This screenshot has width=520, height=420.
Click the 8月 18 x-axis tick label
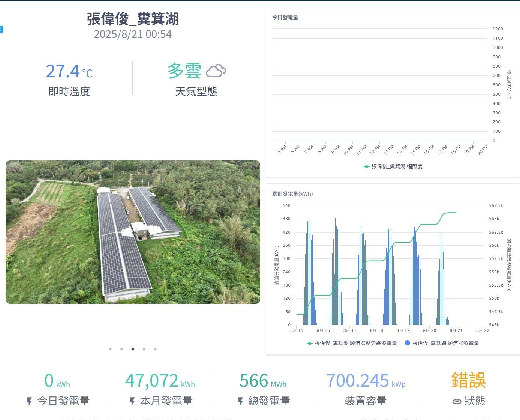tap(376, 330)
